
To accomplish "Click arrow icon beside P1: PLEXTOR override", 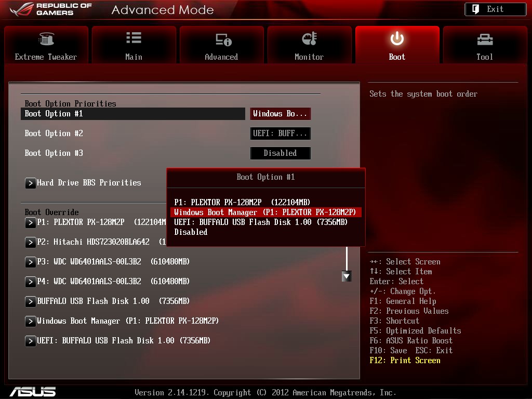I will tap(30, 222).
